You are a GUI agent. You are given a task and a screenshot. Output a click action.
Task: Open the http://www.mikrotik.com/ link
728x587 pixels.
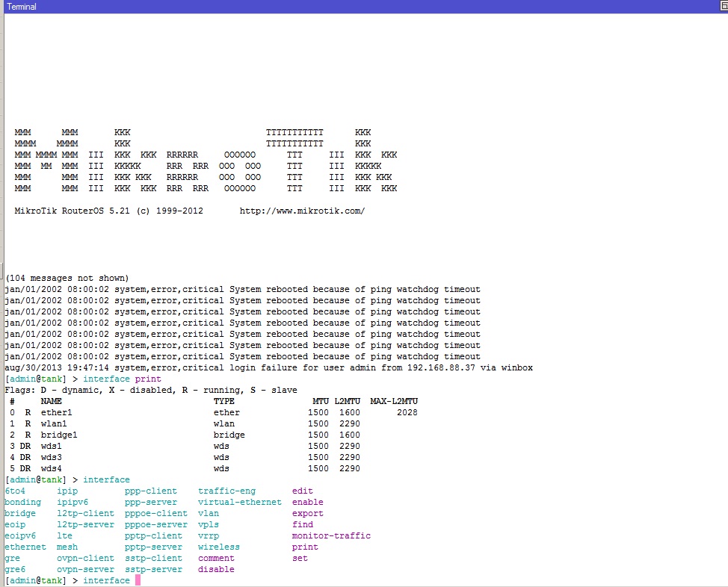pyautogui.click(x=302, y=211)
